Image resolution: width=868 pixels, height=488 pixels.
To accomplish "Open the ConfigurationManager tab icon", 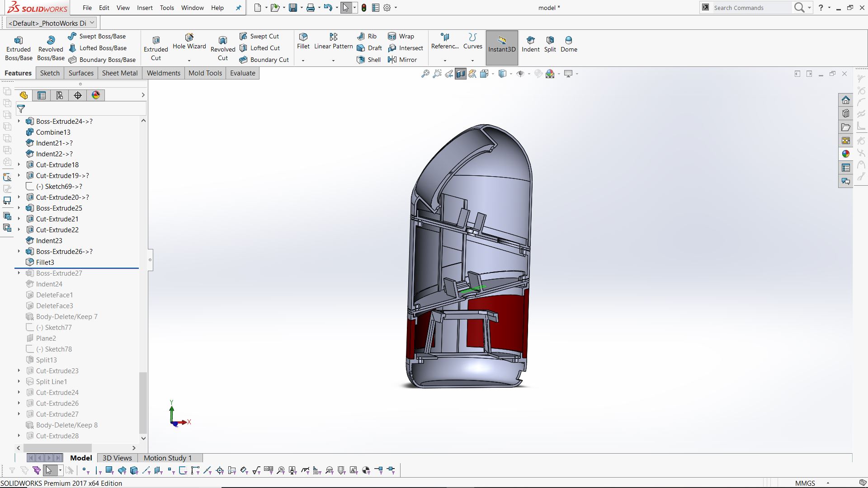I will [x=60, y=95].
